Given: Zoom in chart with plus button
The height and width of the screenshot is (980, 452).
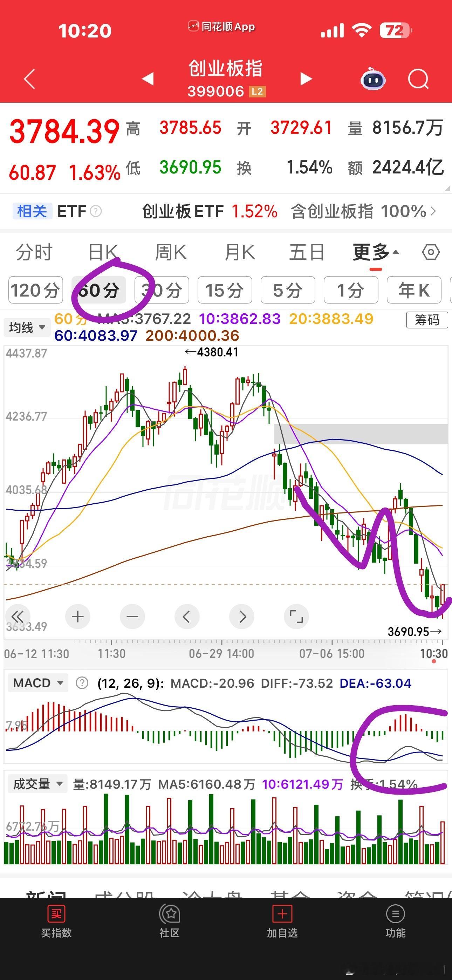Looking at the screenshot, I should click(x=78, y=616).
